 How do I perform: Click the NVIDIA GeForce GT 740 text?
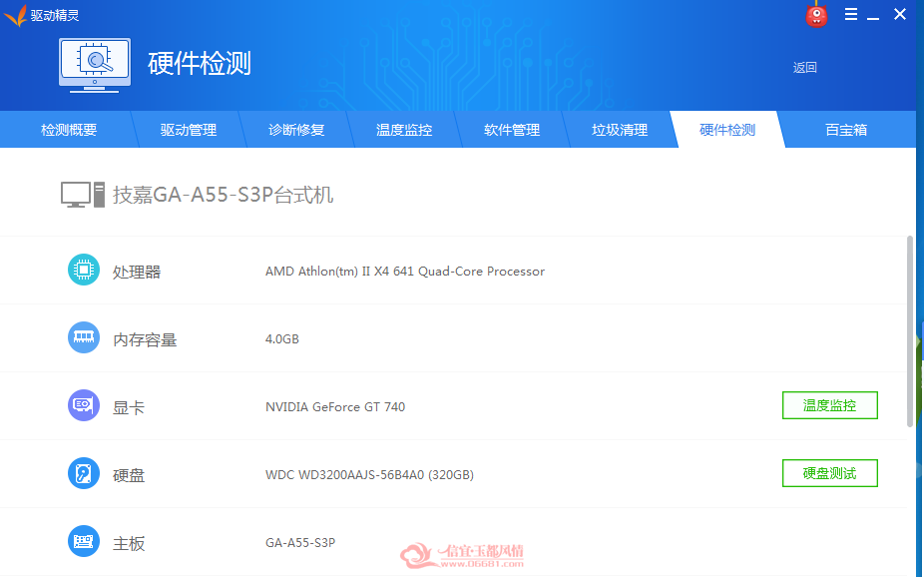coord(335,406)
